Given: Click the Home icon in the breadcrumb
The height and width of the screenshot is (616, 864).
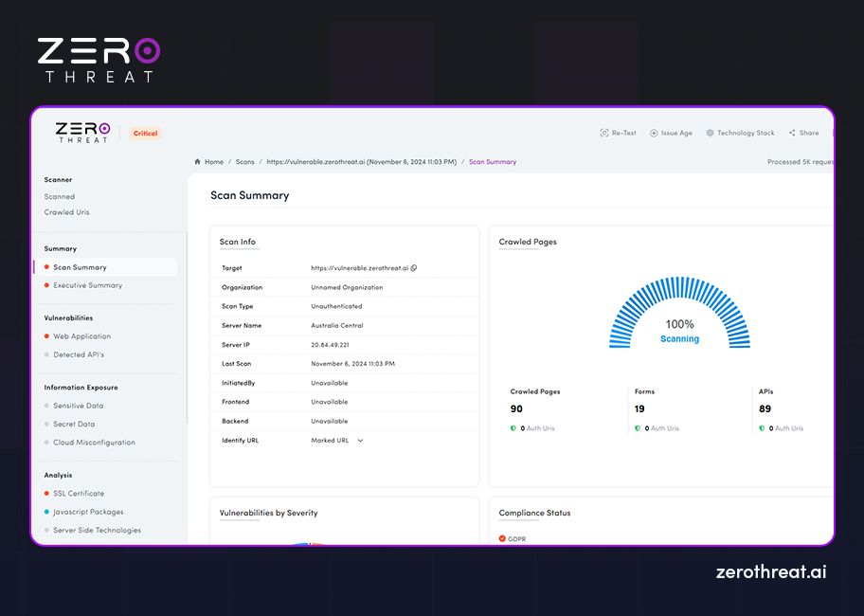Looking at the screenshot, I should pos(197,161).
